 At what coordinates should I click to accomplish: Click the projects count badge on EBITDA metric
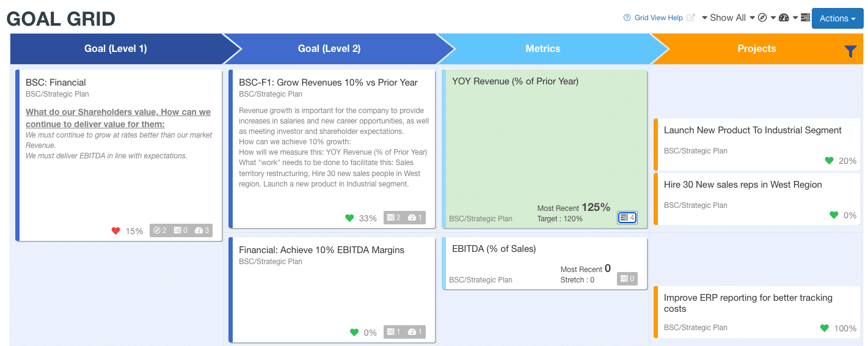click(x=627, y=279)
